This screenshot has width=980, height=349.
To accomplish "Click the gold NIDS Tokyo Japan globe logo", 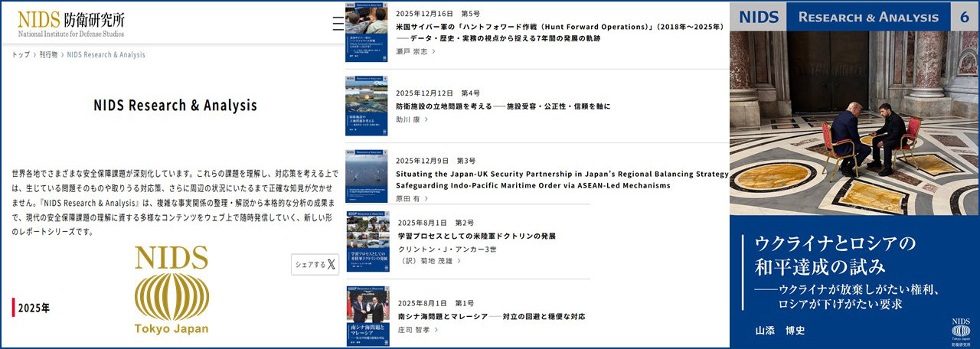I will coord(171,291).
